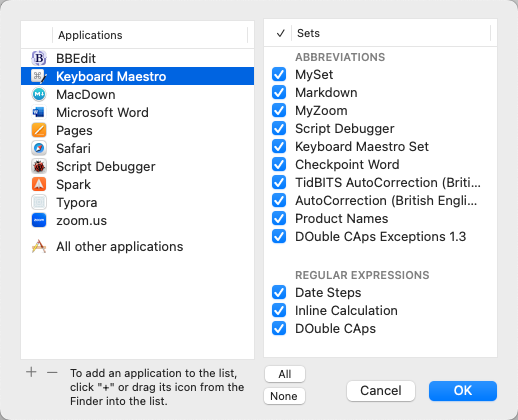Select Typora in the applications list
The width and height of the screenshot is (518, 420).
[x=137, y=202]
